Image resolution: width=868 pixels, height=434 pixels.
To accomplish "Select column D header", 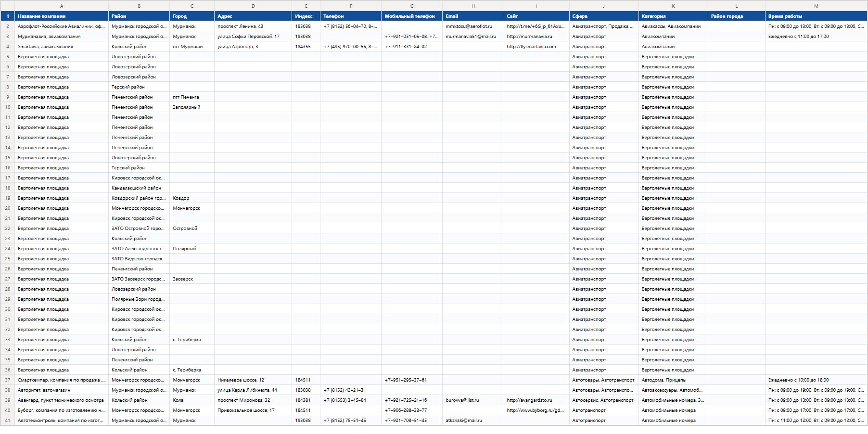I will click(253, 6).
